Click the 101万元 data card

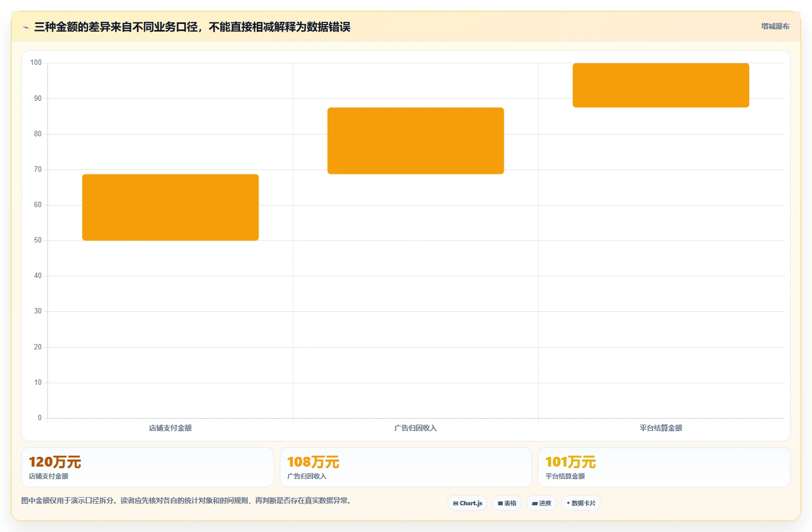tap(664, 467)
